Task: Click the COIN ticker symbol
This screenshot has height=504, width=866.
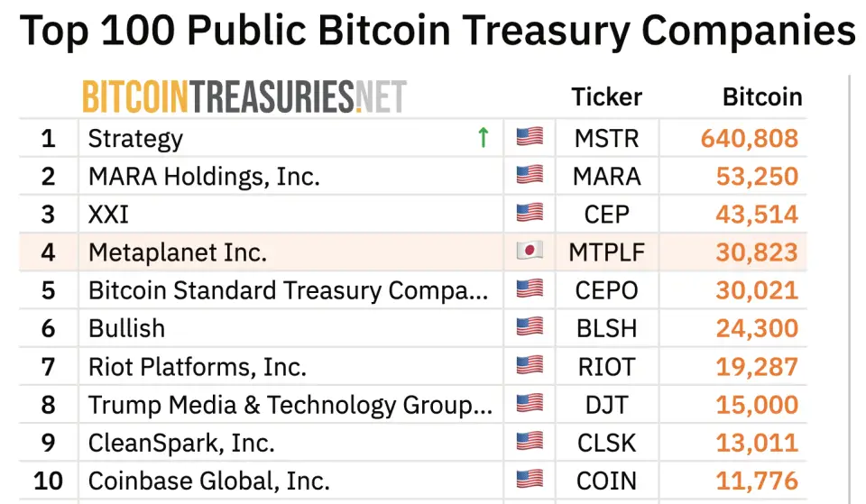Action: 606,481
